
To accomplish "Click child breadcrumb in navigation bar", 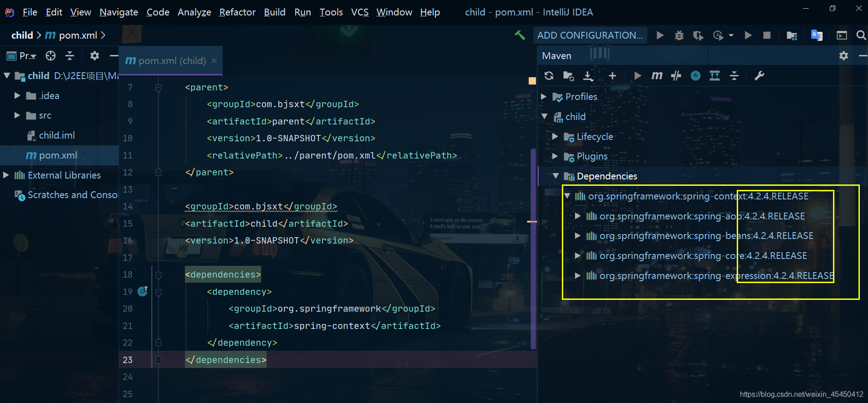I will [x=22, y=35].
